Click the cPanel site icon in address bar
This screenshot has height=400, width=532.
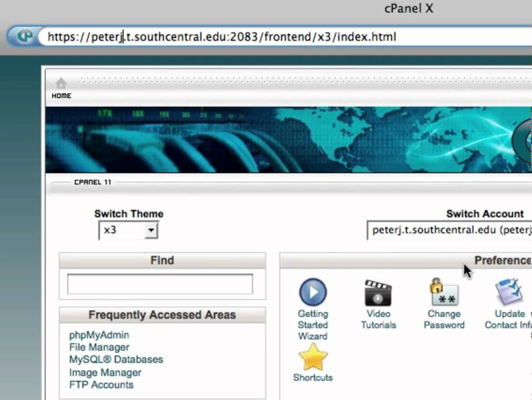[x=24, y=36]
